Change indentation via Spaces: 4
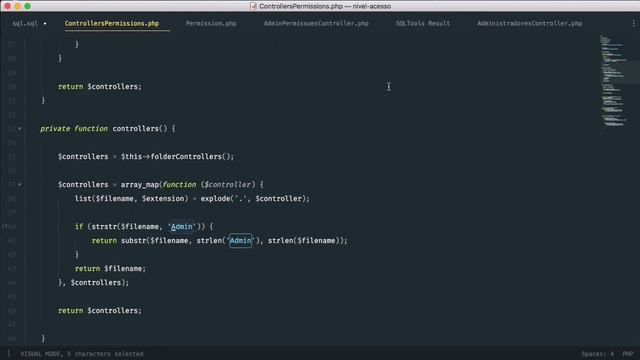The image size is (640, 360). point(597,354)
